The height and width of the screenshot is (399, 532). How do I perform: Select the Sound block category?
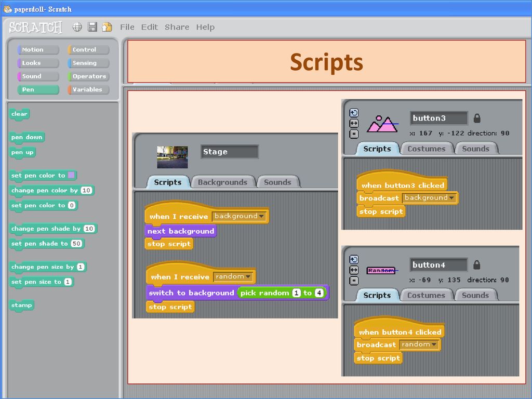click(38, 76)
